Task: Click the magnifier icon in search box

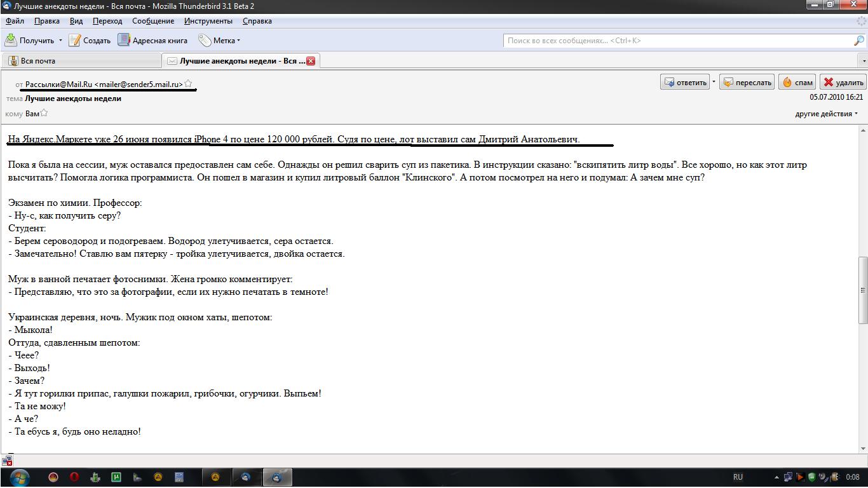Action: [x=858, y=41]
